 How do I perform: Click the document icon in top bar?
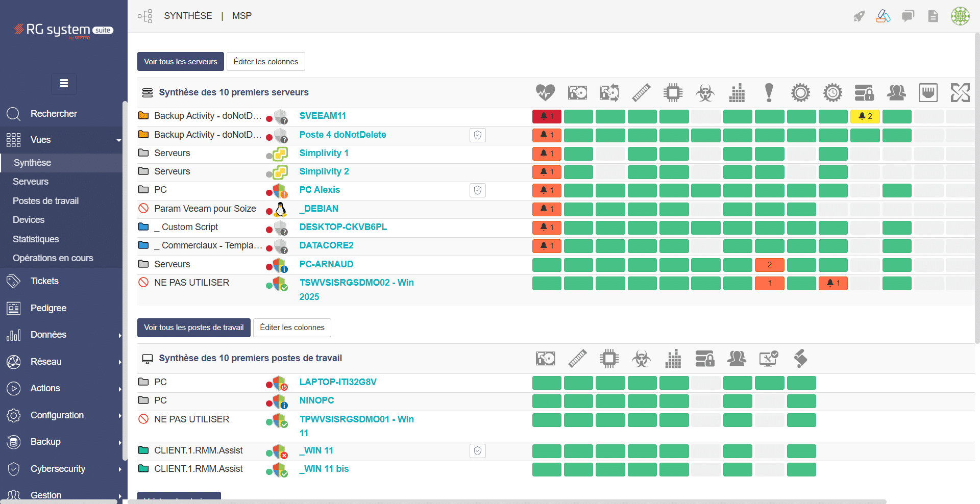point(933,16)
